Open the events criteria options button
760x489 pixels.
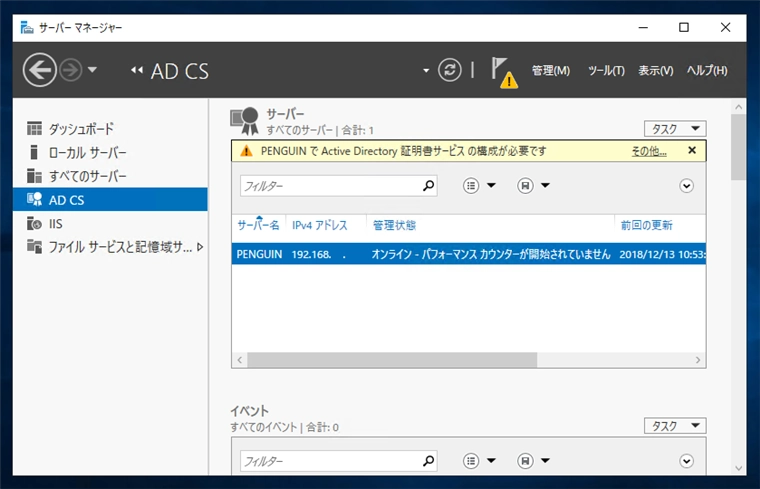[471, 461]
